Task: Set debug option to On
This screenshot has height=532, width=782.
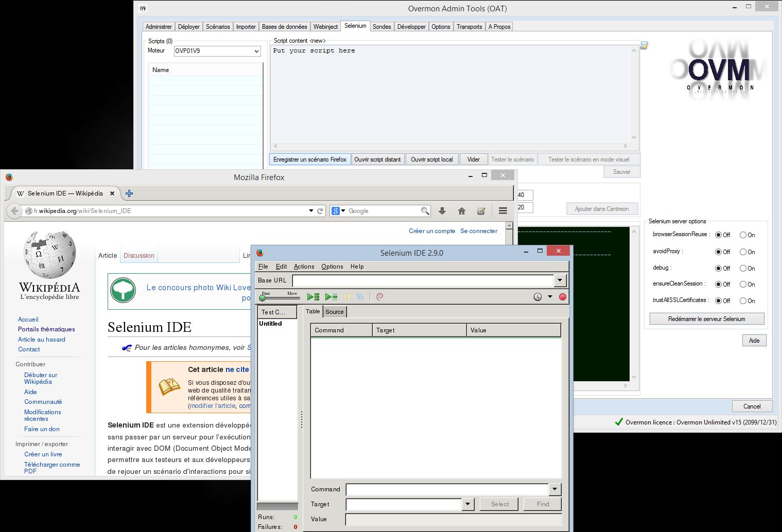Action: [743, 269]
